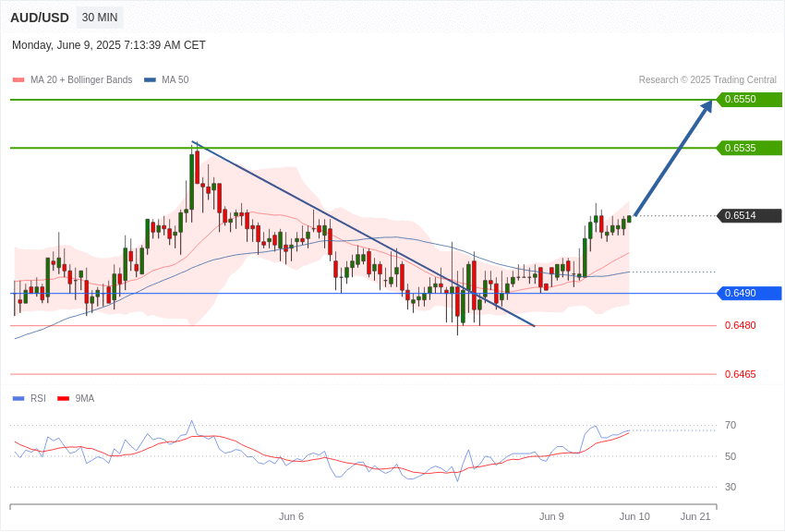
Task: Click the Jun 6 date axis label
Action: coord(291,516)
